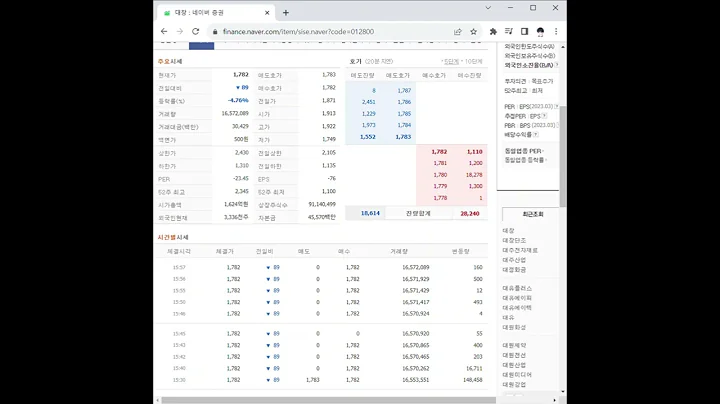Toggle the browser side panel icon
Viewport: 720px width, 404px height.
[524, 32]
